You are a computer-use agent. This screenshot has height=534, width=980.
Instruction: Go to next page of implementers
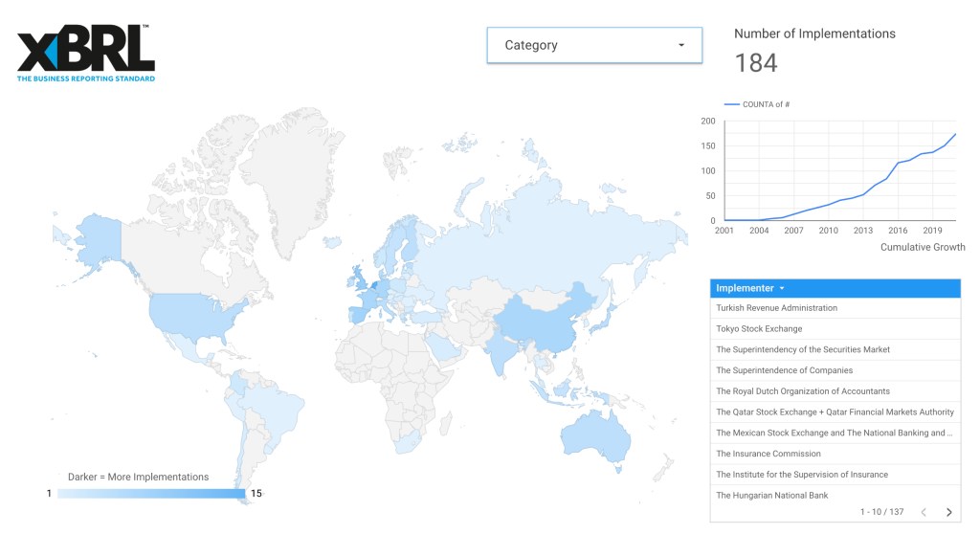(948, 513)
